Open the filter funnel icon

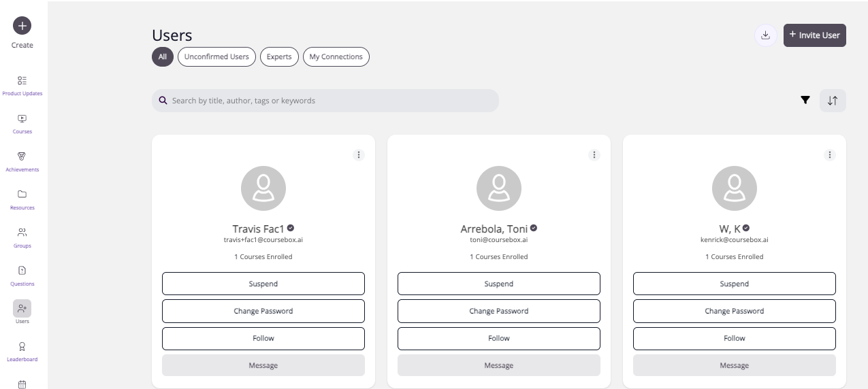coord(805,101)
